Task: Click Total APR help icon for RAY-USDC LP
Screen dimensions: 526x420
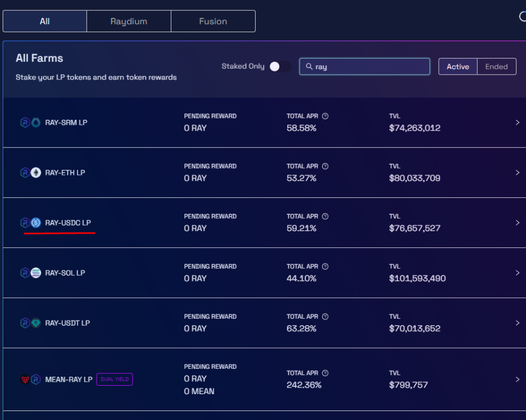Action: point(325,216)
